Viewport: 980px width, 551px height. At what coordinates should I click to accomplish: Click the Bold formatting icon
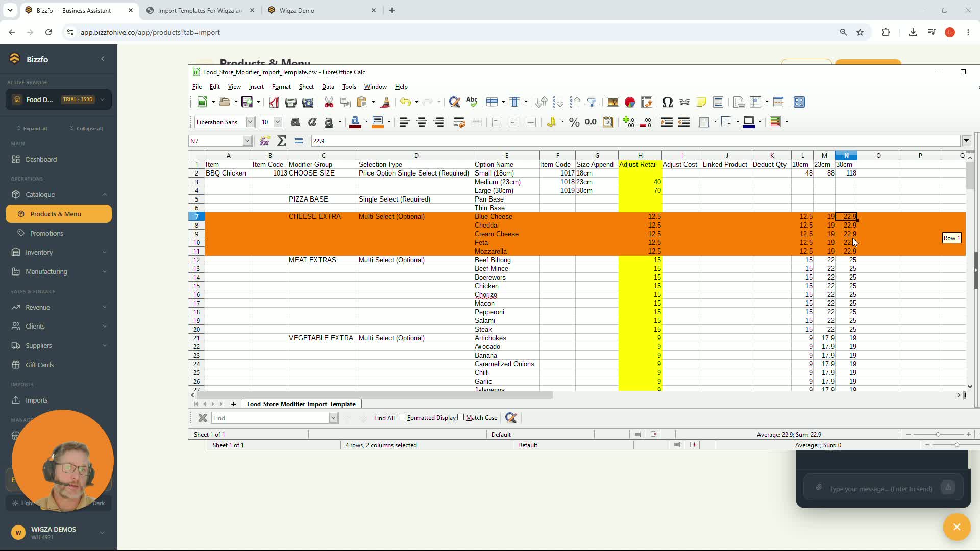[295, 122]
